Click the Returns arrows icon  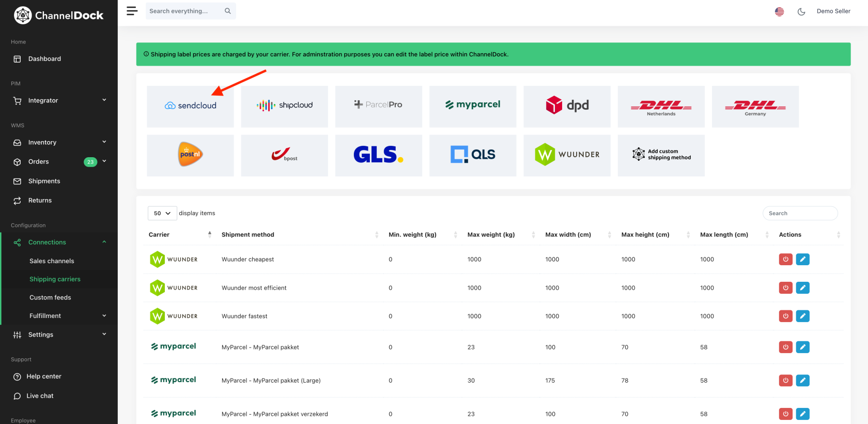(x=17, y=201)
